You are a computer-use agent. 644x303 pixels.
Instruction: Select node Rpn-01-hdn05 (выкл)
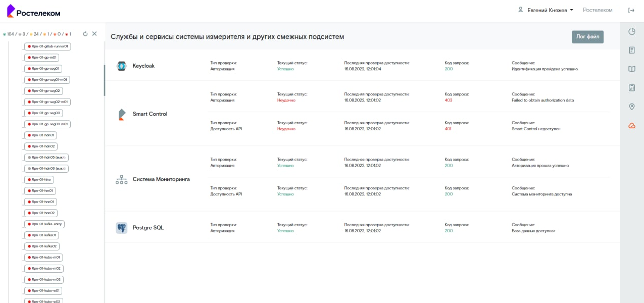click(46, 158)
